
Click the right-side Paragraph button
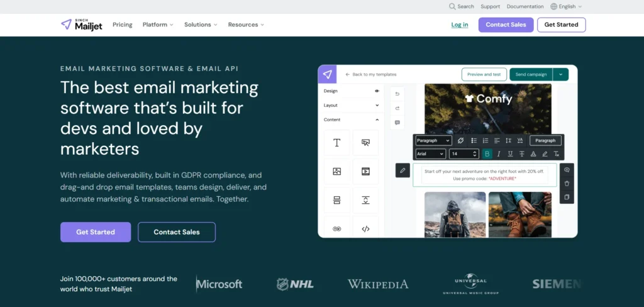point(545,140)
